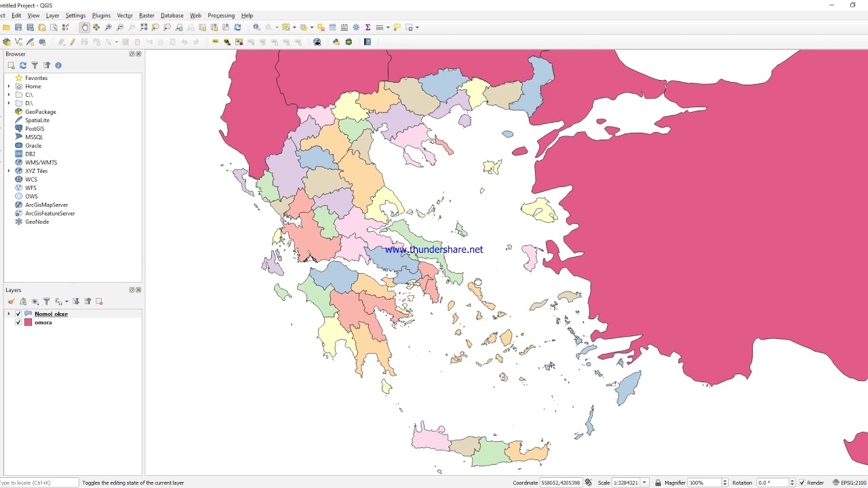Viewport: 868px width, 488px height.
Task: Select WMS/WMTS in Browser tree
Action: coord(41,163)
